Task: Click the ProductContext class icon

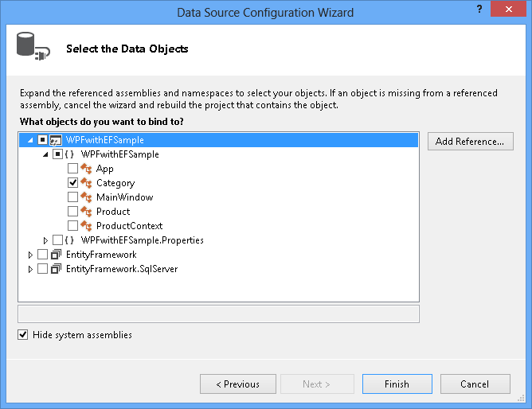Action: pos(87,226)
